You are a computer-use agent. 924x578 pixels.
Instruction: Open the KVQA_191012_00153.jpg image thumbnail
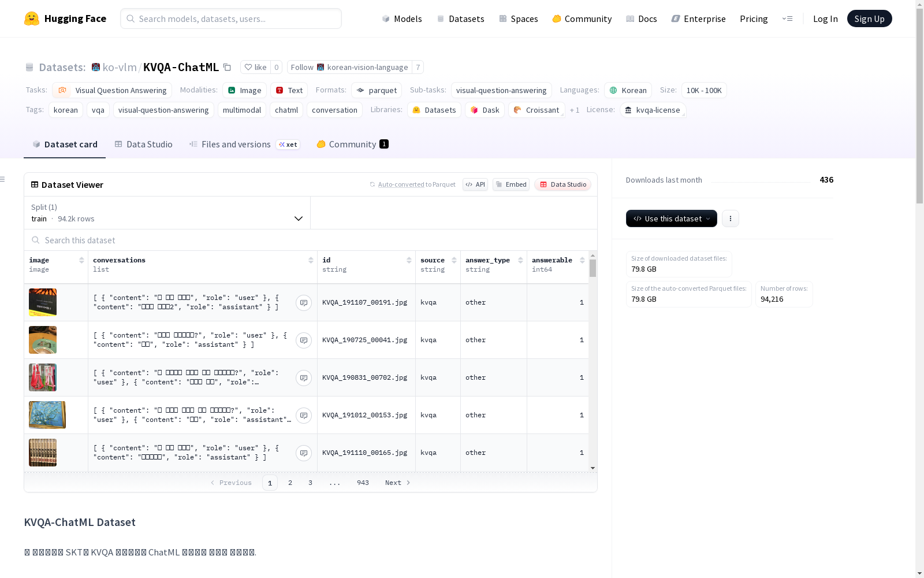pos(47,415)
